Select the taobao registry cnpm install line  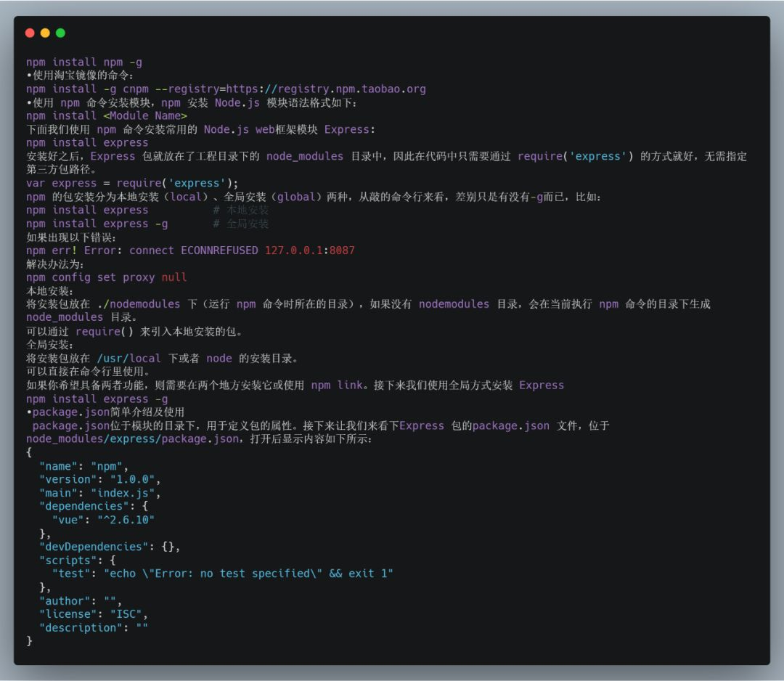pos(226,89)
